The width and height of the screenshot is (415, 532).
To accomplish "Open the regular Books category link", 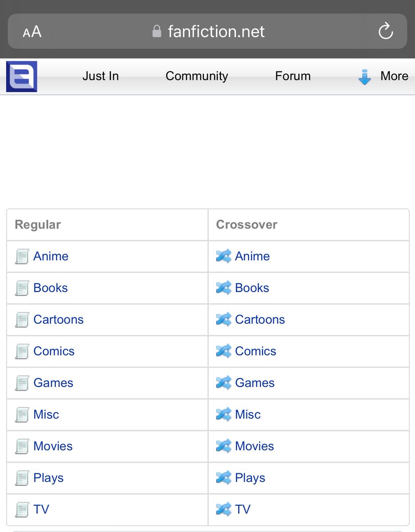I will coord(51,288).
